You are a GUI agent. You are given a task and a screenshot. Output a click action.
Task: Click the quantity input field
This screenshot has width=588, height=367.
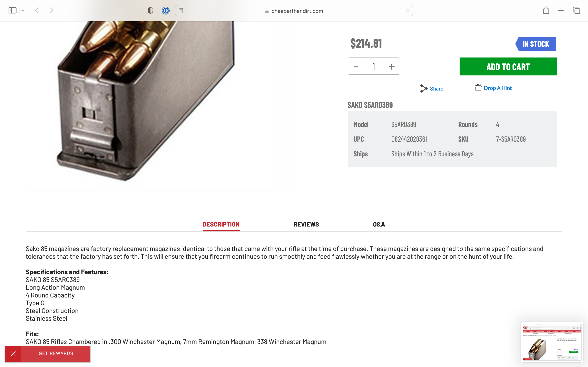tap(374, 66)
